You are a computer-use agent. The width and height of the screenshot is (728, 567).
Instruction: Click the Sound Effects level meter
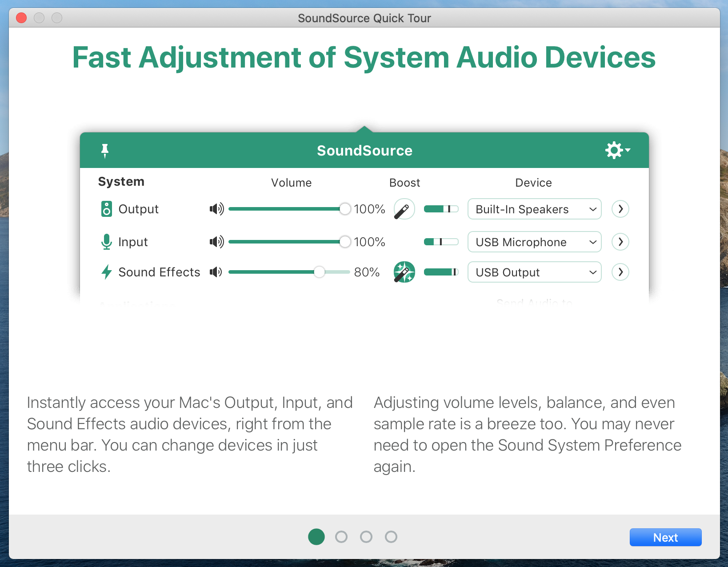pos(441,272)
